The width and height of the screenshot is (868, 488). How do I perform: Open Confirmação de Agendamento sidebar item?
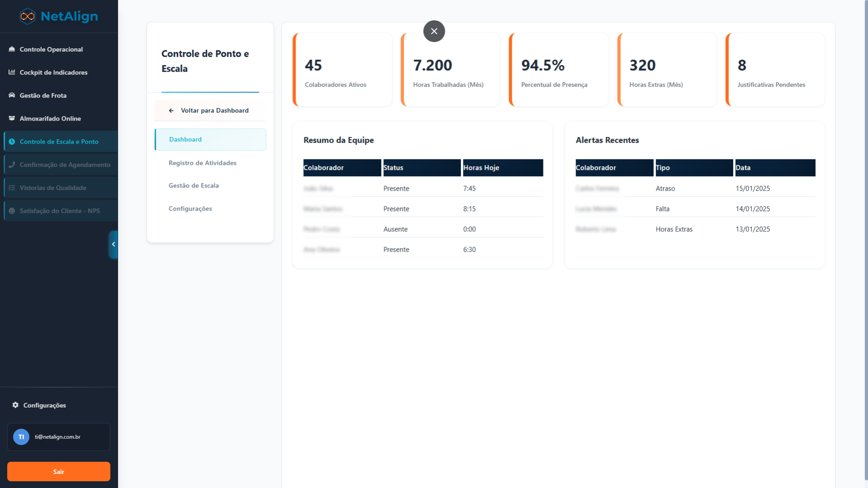pyautogui.click(x=65, y=165)
